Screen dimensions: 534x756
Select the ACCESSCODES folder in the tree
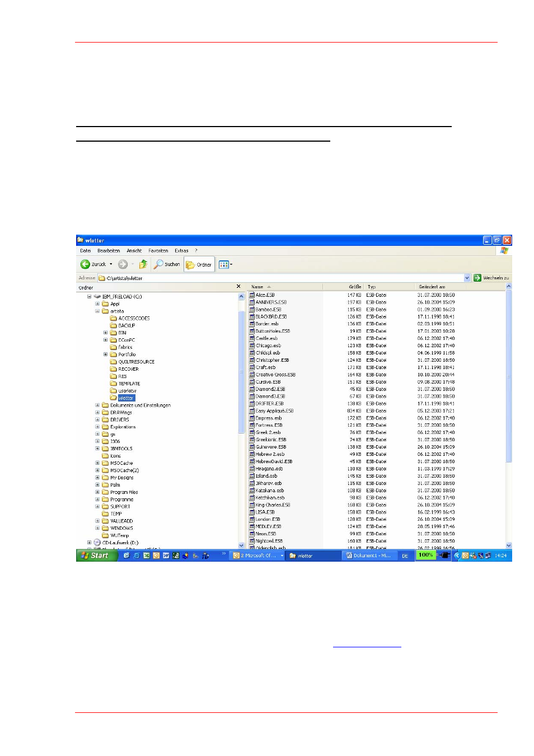click(130, 319)
